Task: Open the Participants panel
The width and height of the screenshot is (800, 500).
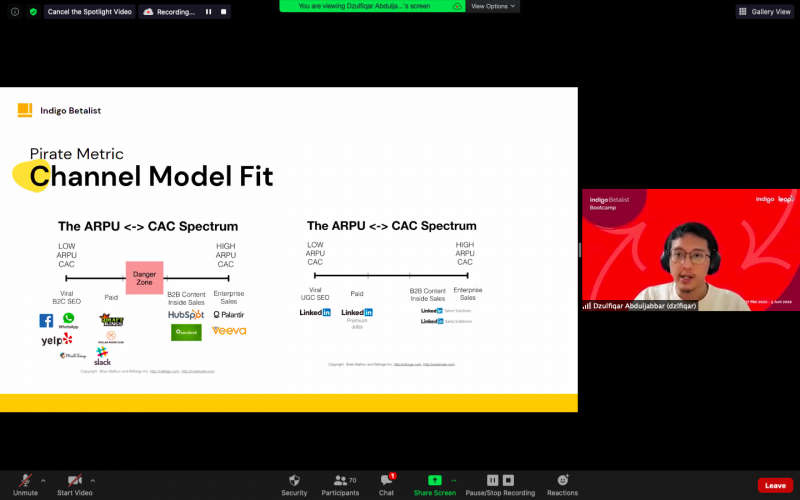Action: pyautogui.click(x=340, y=485)
